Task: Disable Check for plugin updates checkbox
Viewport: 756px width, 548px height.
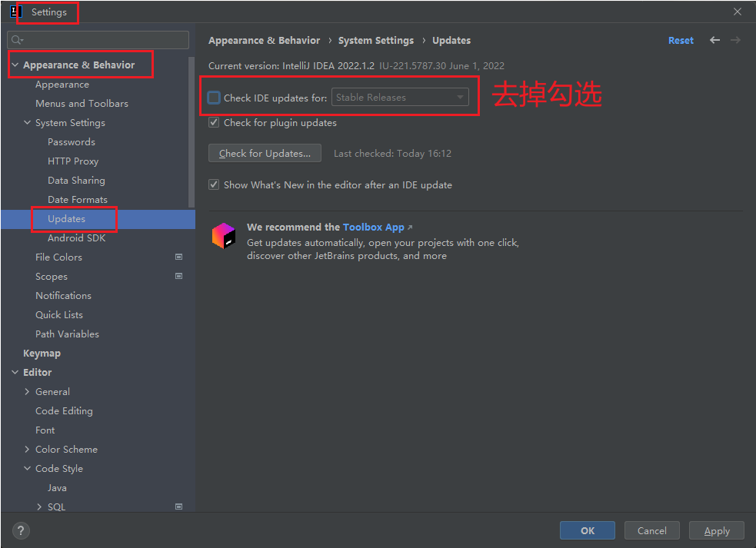Action: [214, 122]
